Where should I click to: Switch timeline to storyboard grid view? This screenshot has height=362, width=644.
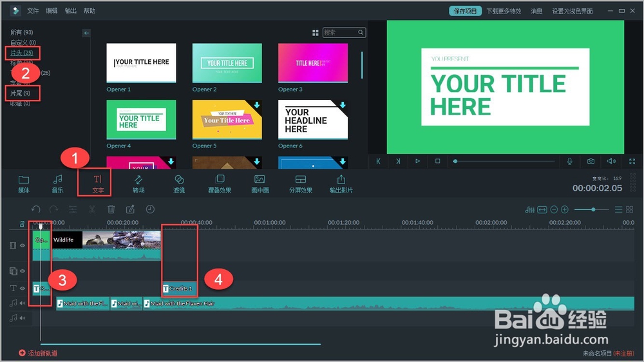(x=630, y=210)
